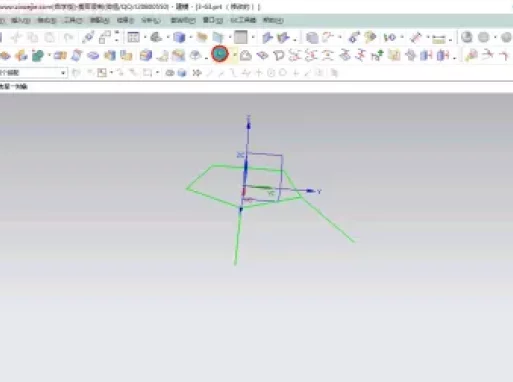
Task: Click the grayed-out undo arrow icon
Action: click(x=68, y=38)
